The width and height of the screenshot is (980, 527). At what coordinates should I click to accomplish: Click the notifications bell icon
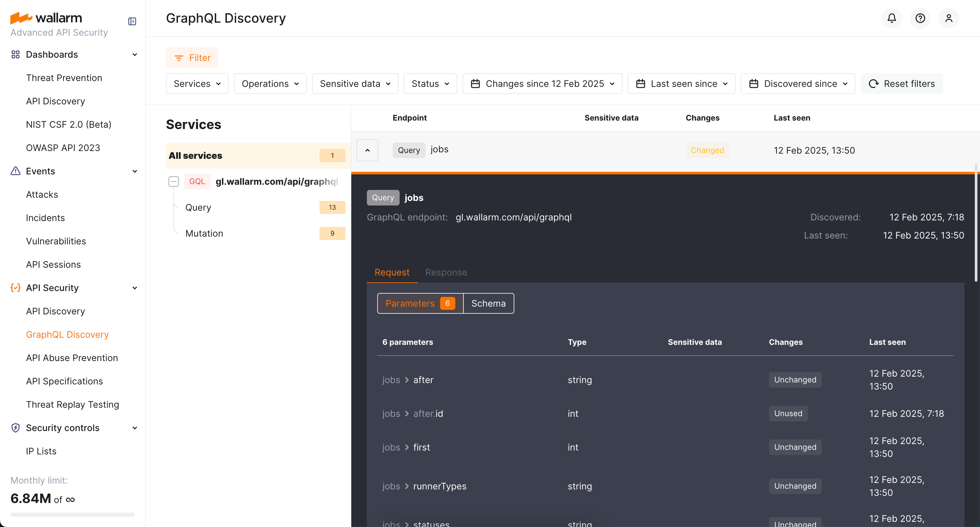coord(891,18)
